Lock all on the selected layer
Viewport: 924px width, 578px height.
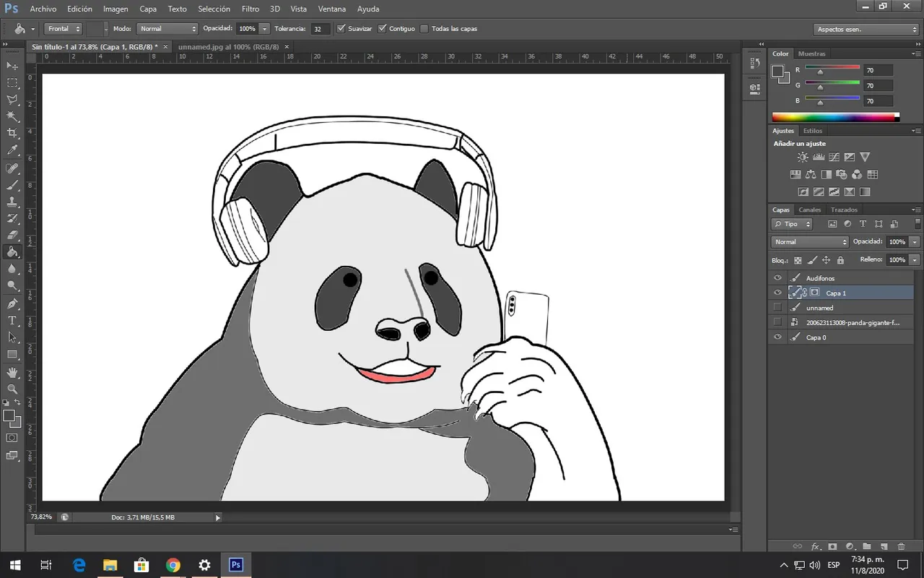[840, 260]
